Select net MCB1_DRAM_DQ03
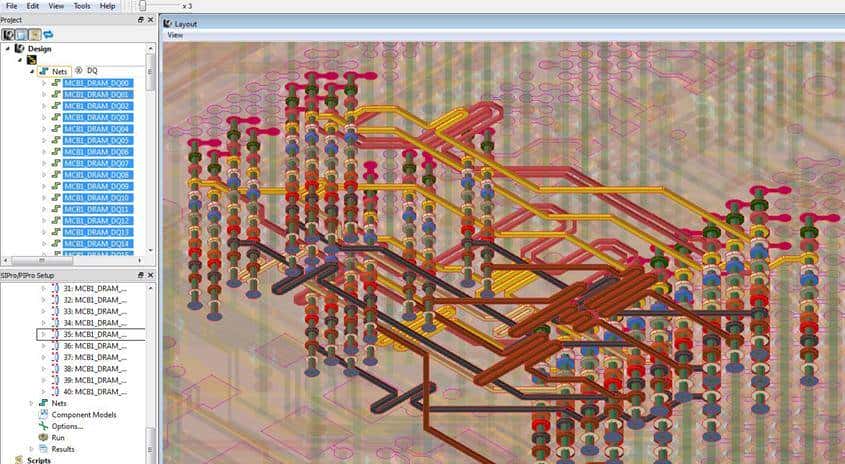 pos(98,117)
